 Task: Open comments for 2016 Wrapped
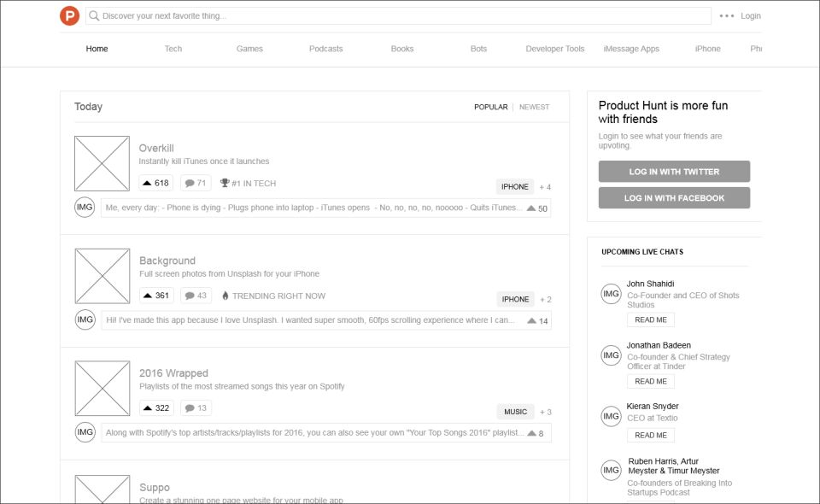(196, 408)
